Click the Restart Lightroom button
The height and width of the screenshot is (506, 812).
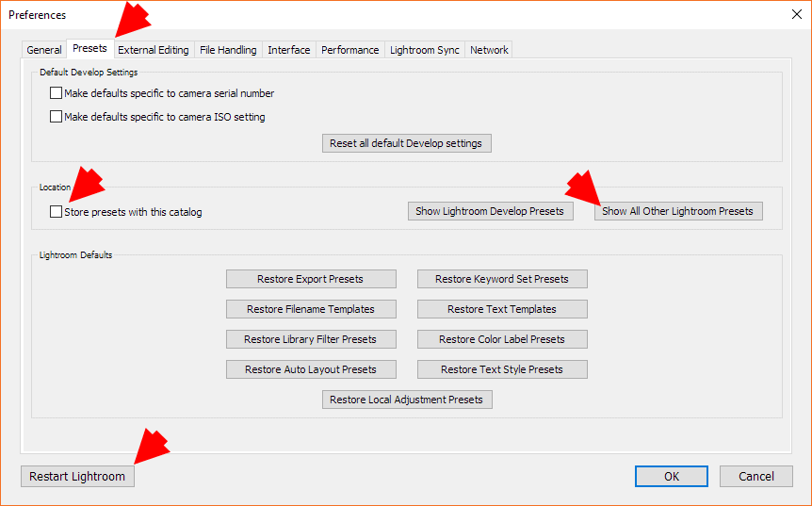77,477
